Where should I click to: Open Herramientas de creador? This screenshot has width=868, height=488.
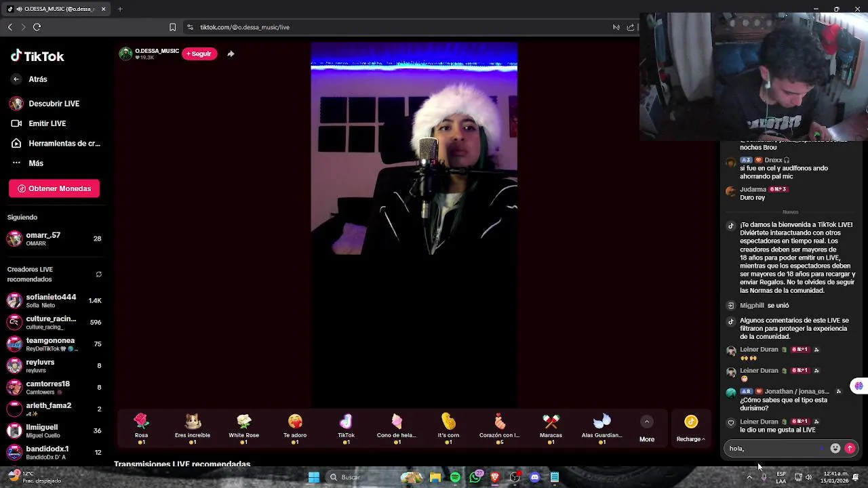coord(56,143)
